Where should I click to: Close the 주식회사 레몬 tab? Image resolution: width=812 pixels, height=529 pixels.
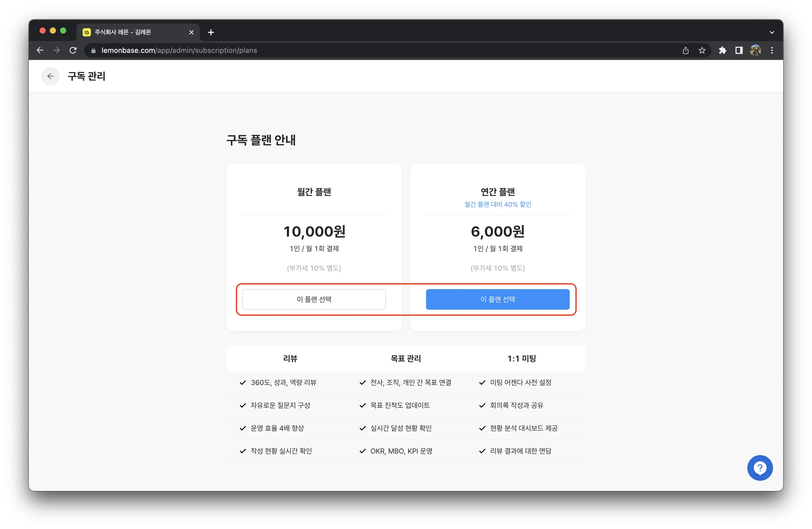coord(191,32)
